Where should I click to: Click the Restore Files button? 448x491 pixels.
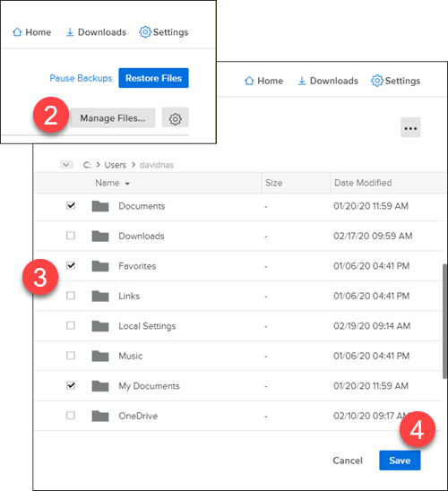pos(153,78)
